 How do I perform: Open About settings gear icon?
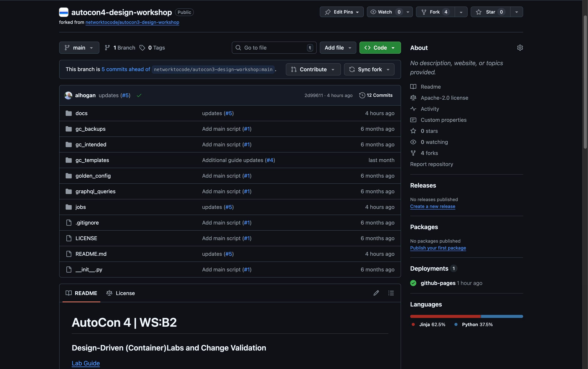coord(520,48)
